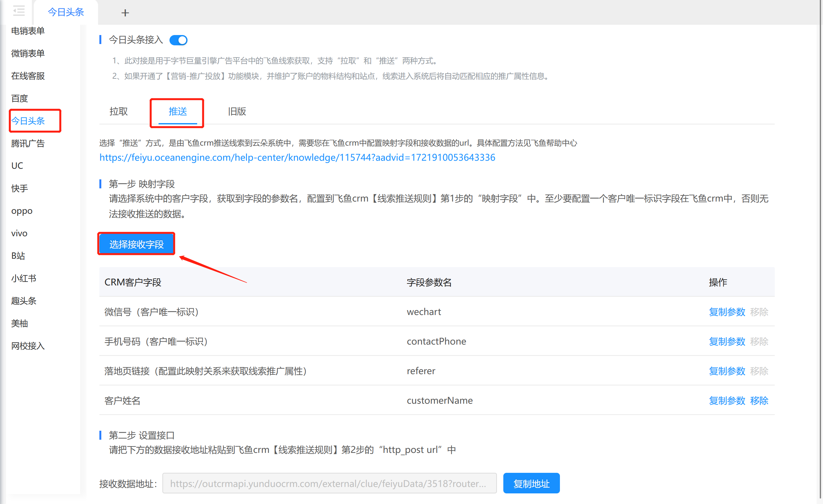
Task: Select 网校接入 in the sidebar
Action: [28, 346]
